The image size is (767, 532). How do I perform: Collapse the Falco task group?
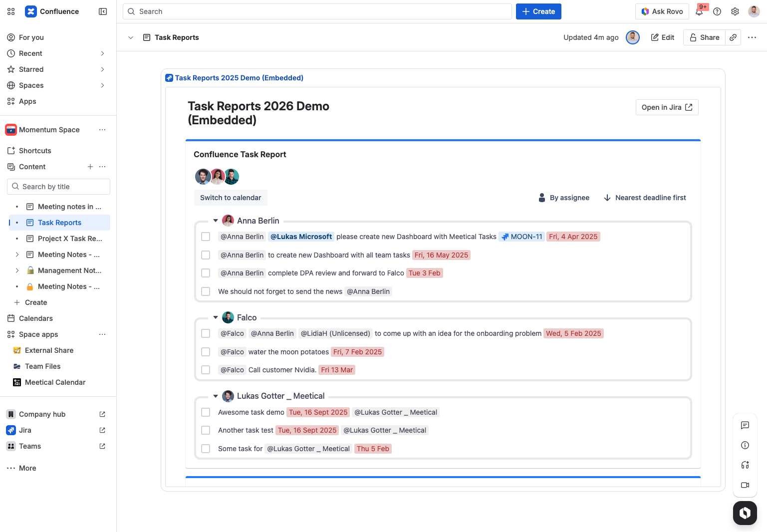pyautogui.click(x=216, y=317)
